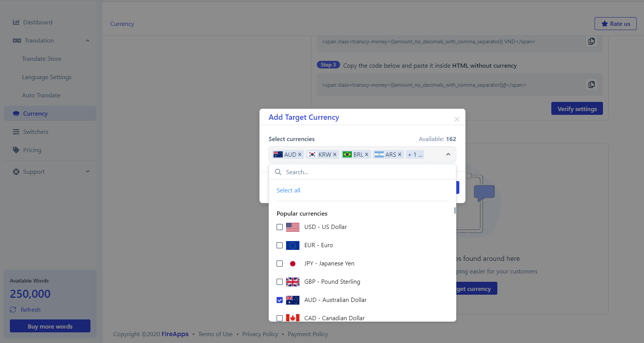Click the Translation language icon
The width and height of the screenshot is (644, 343).
coord(17,41)
